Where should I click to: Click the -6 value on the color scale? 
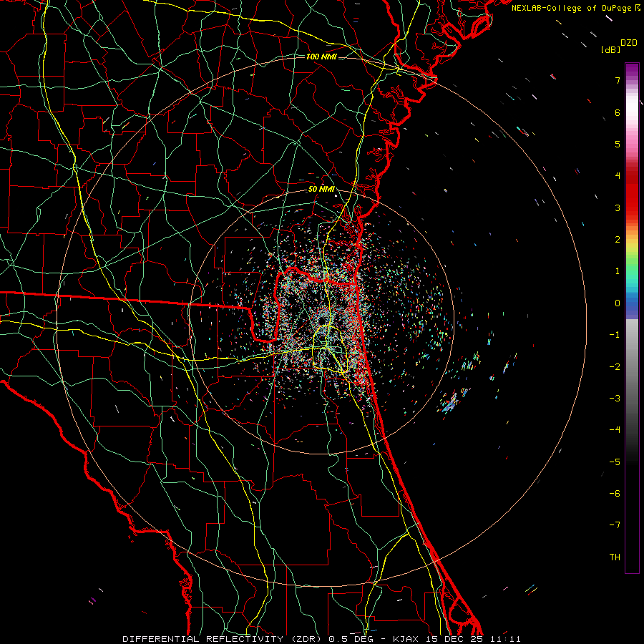pyautogui.click(x=615, y=494)
